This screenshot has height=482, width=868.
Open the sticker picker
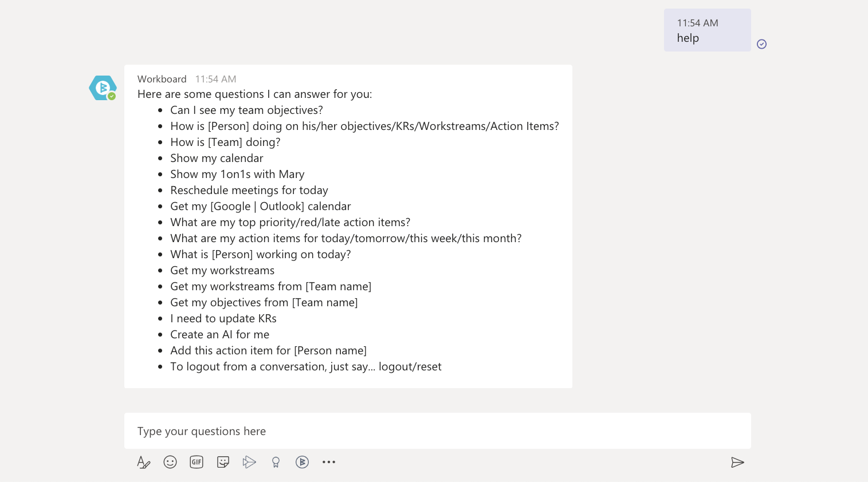coord(223,462)
